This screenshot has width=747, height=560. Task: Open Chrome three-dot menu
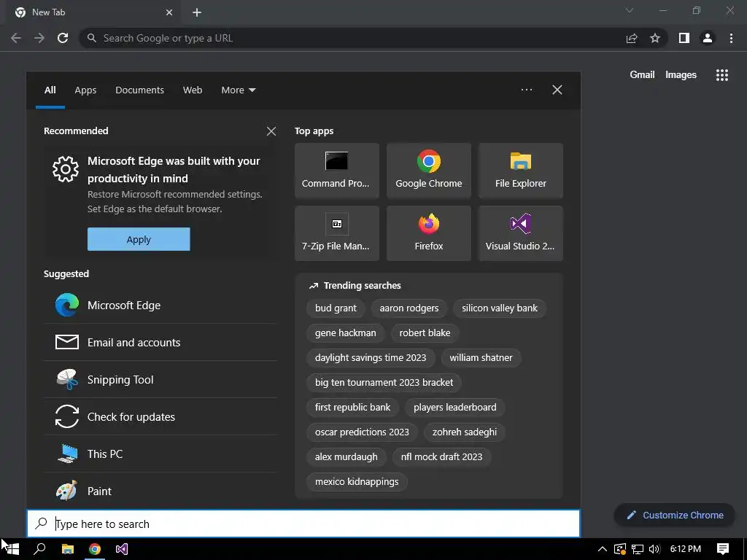pos(731,38)
